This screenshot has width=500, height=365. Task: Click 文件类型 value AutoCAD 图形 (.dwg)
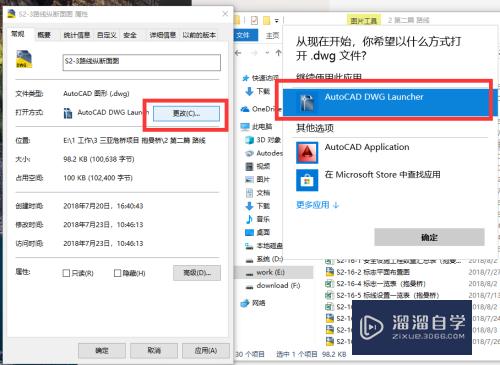coord(96,94)
